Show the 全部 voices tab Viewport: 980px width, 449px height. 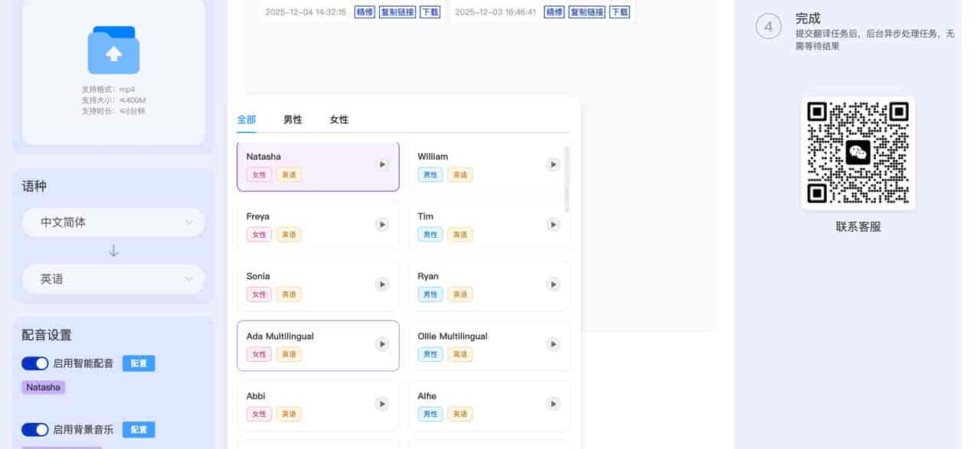247,119
